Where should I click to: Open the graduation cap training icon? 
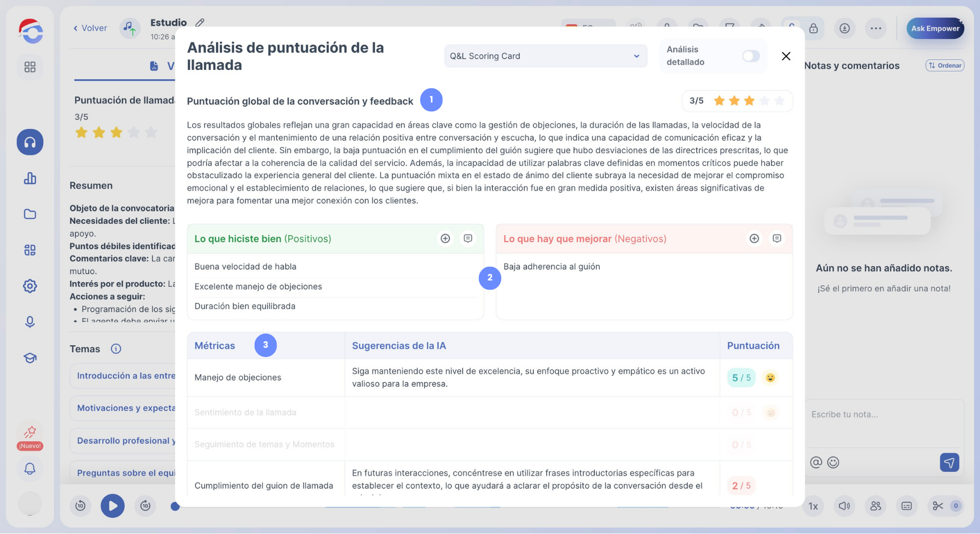tap(30, 358)
